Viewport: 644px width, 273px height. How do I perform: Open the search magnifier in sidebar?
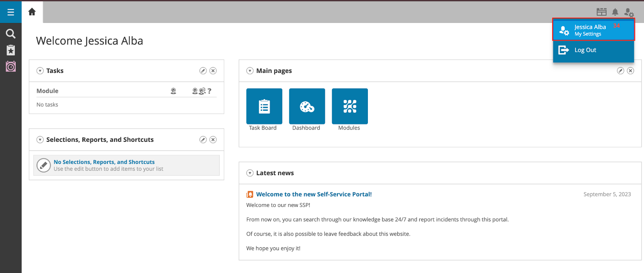point(11,33)
